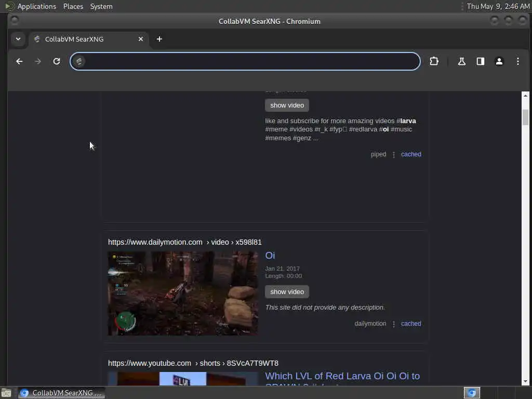Click the scrollbar up arrow
Image resolution: width=532 pixels, height=399 pixels.
525,96
